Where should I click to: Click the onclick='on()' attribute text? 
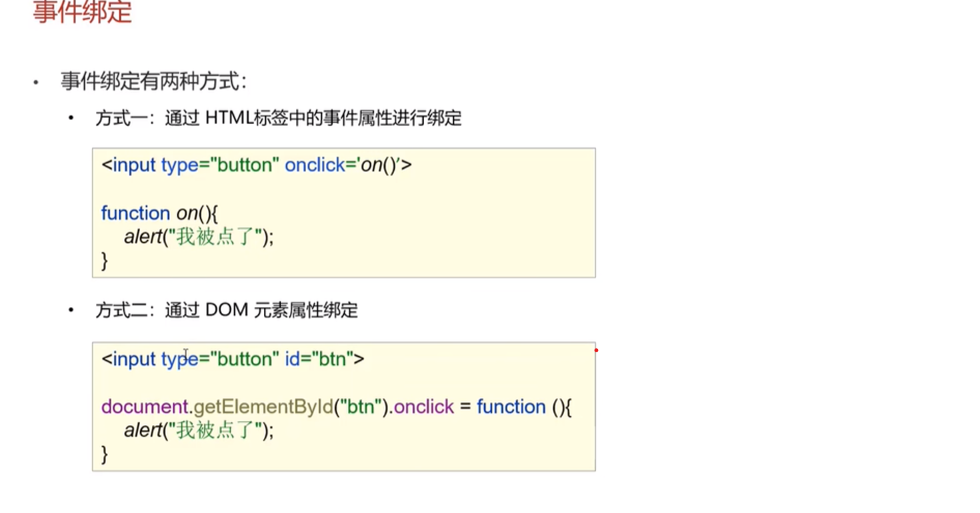pos(348,165)
